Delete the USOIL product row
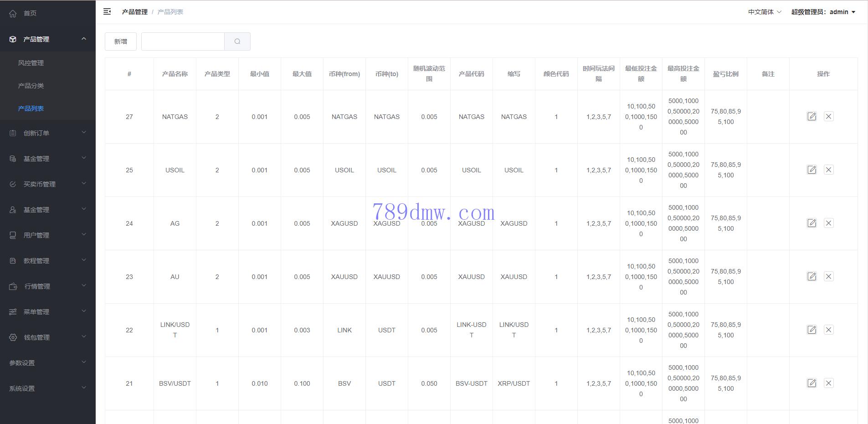Image resolution: width=868 pixels, height=424 pixels. click(x=828, y=170)
